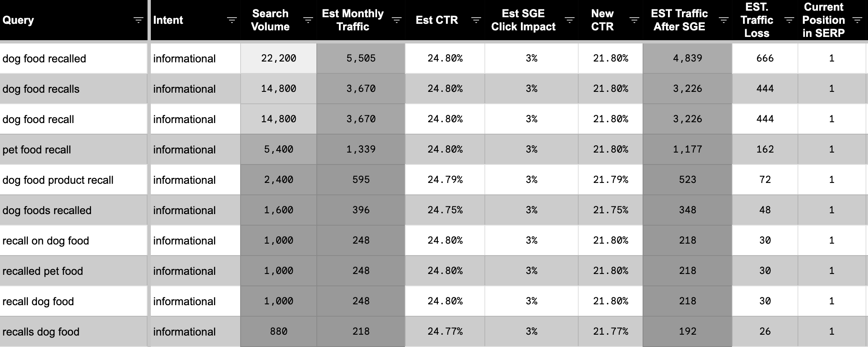Viewport: 868px width, 347px height.
Task: Select the 24.79% Est CTR cell
Action: pos(445,180)
